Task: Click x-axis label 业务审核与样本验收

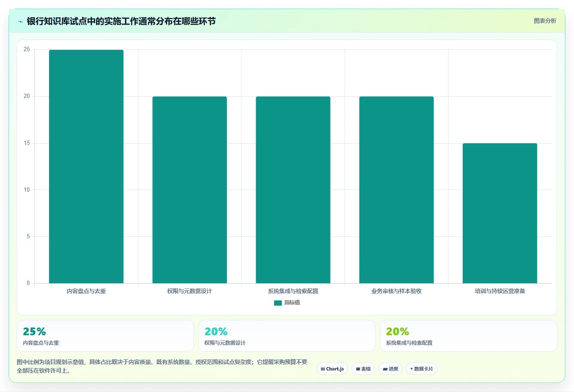Action: point(397,291)
